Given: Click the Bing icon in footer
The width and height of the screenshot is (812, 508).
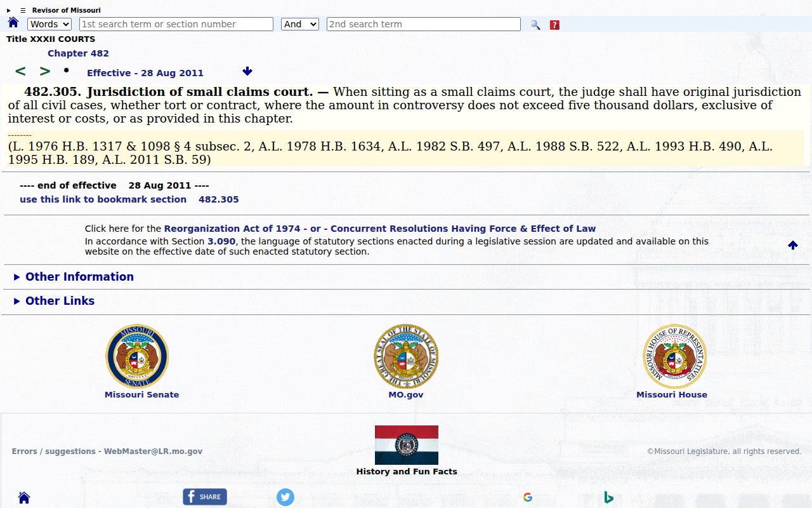Looking at the screenshot, I should 608,497.
